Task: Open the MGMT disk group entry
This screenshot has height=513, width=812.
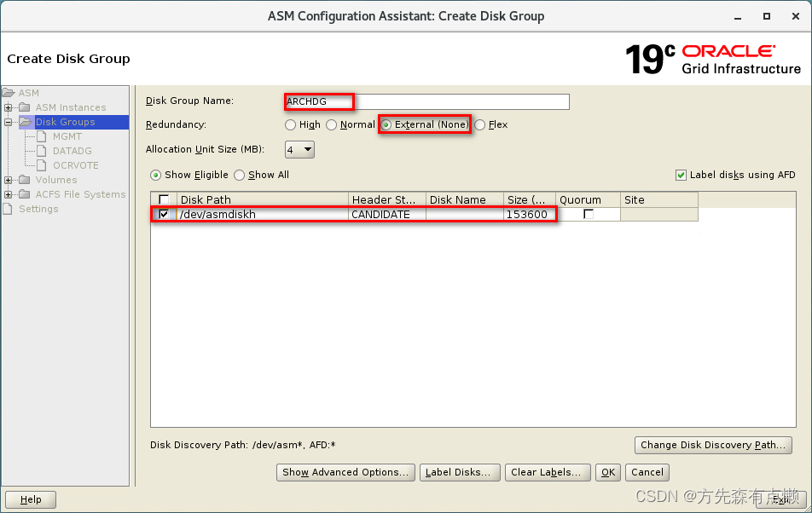Action: pyautogui.click(x=67, y=136)
